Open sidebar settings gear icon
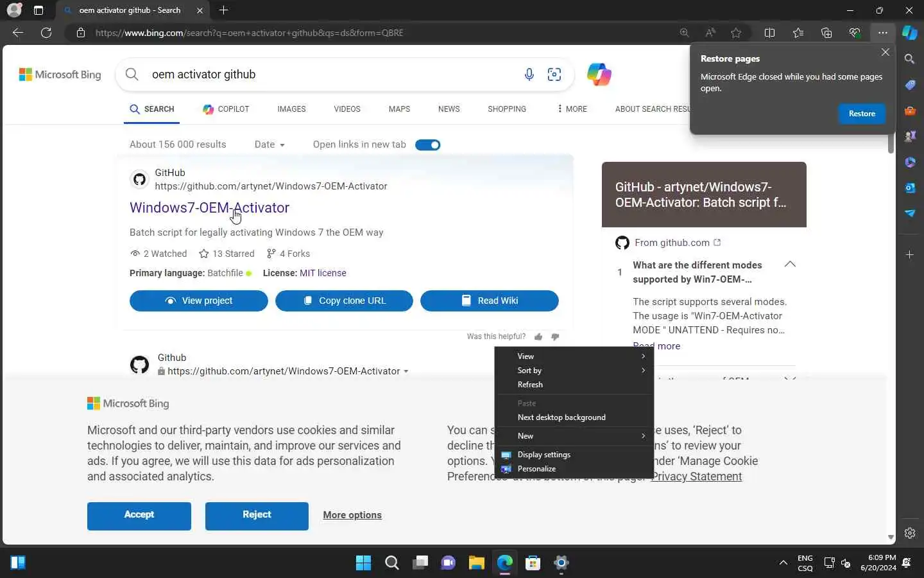The width and height of the screenshot is (924, 578). (910, 533)
